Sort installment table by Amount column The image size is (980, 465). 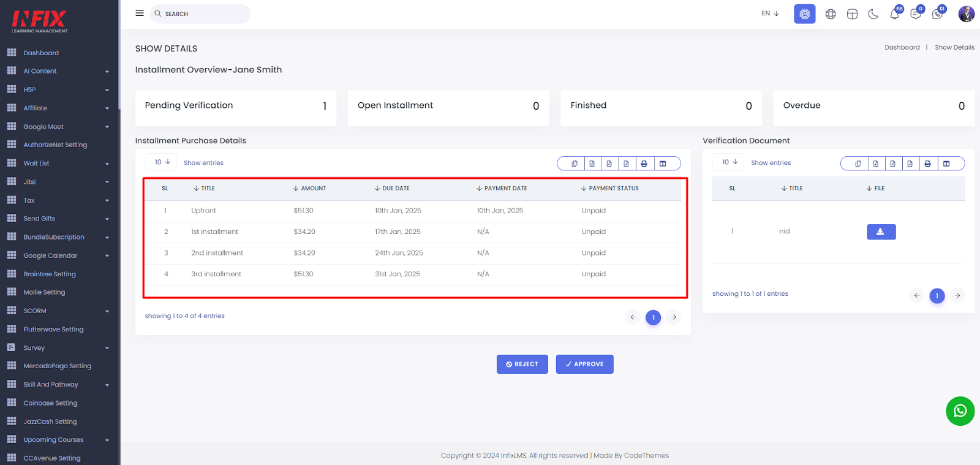click(x=310, y=188)
